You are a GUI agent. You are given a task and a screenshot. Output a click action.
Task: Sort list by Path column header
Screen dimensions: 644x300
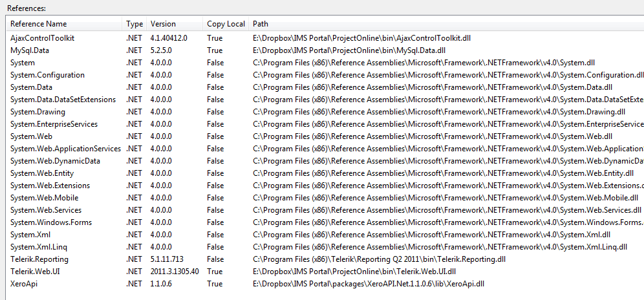point(261,24)
